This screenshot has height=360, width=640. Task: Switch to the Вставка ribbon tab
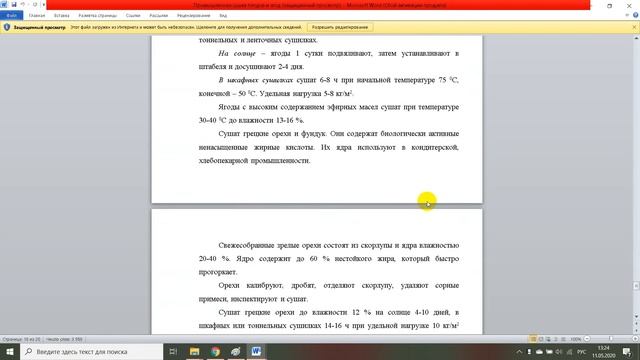point(62,16)
